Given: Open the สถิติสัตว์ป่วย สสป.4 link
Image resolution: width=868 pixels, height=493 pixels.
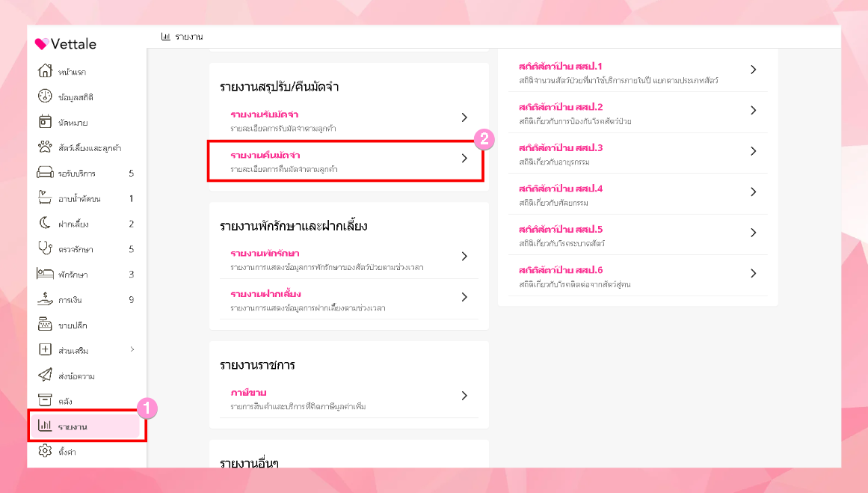Looking at the screenshot, I should point(561,189).
